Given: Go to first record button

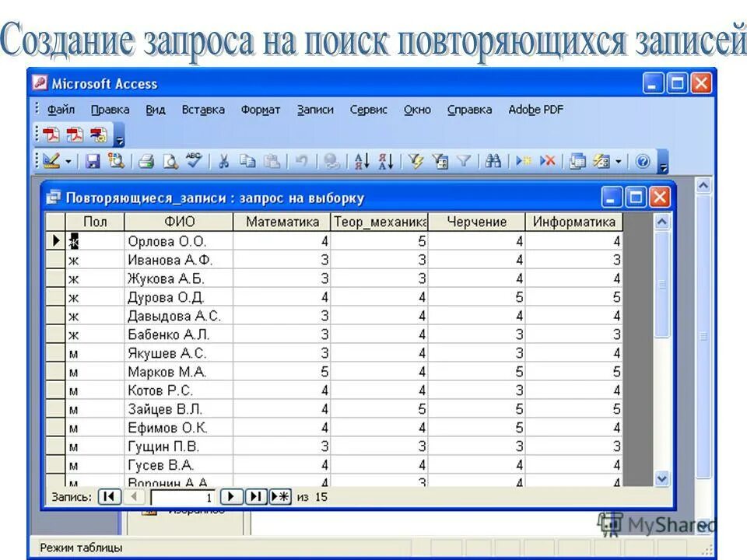Looking at the screenshot, I should tap(109, 497).
